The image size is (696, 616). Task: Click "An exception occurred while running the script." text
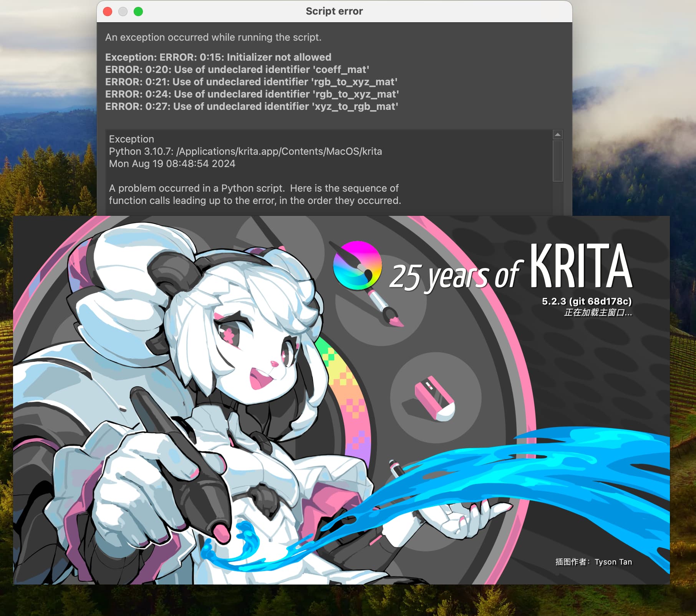213,37
